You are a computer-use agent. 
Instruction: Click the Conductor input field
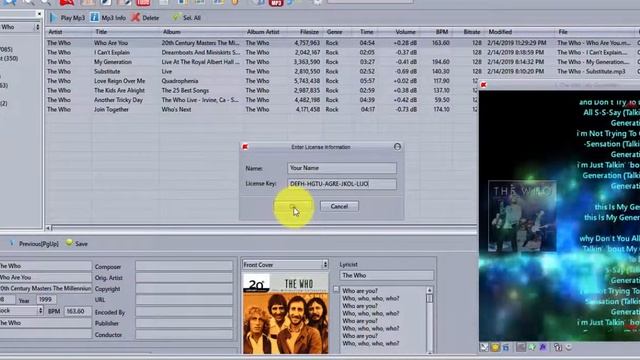click(x=184, y=334)
